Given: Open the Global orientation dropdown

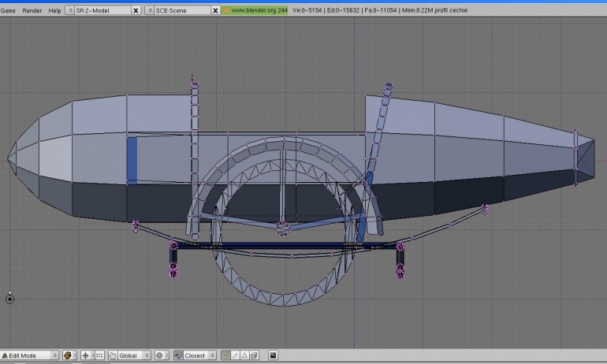Looking at the screenshot, I should [134, 355].
